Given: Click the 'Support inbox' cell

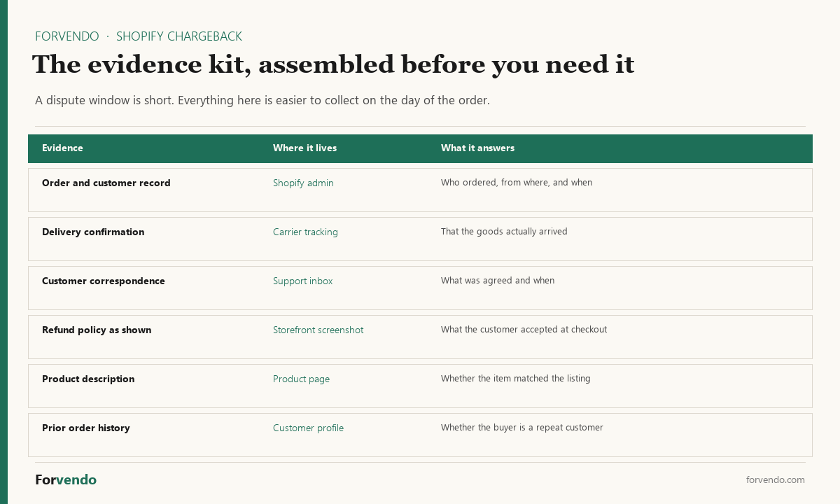Looking at the screenshot, I should pos(302,281).
